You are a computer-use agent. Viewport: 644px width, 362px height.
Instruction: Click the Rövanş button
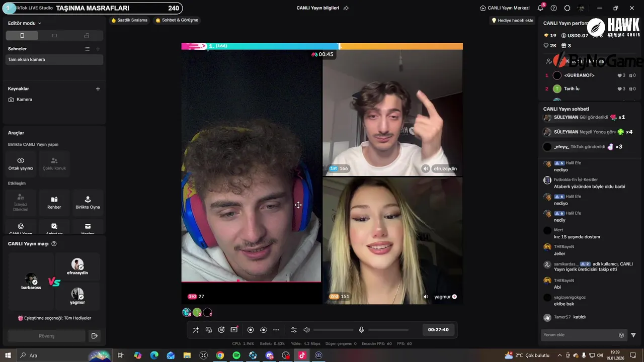[x=47, y=336]
